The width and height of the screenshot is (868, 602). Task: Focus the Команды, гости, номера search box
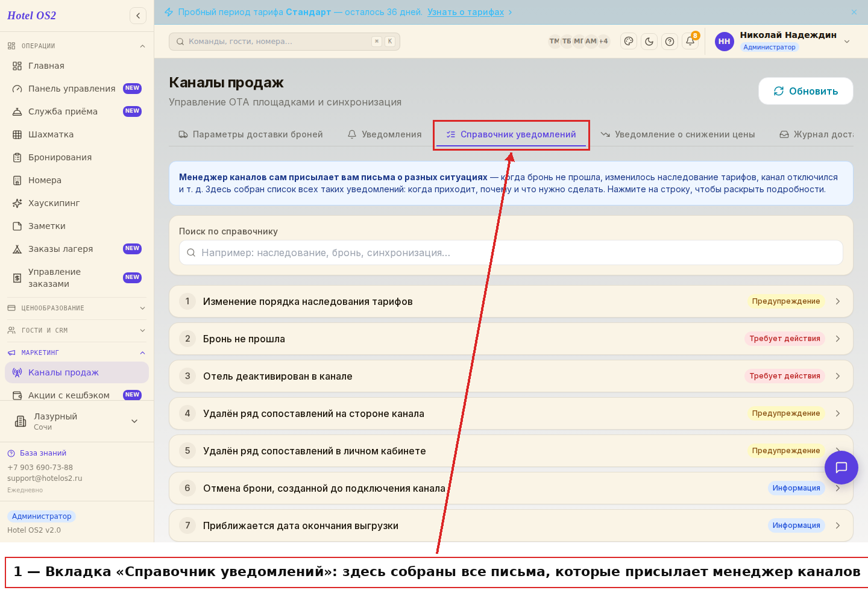click(285, 42)
